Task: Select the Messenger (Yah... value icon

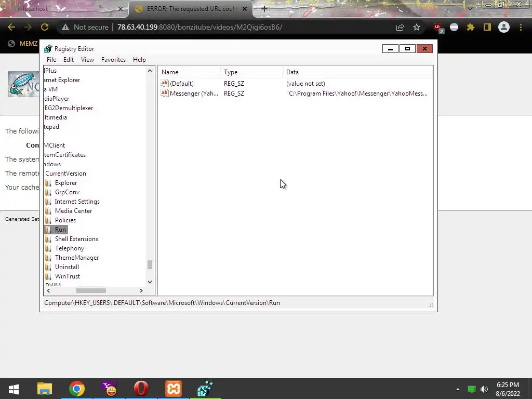Action: pos(165,93)
